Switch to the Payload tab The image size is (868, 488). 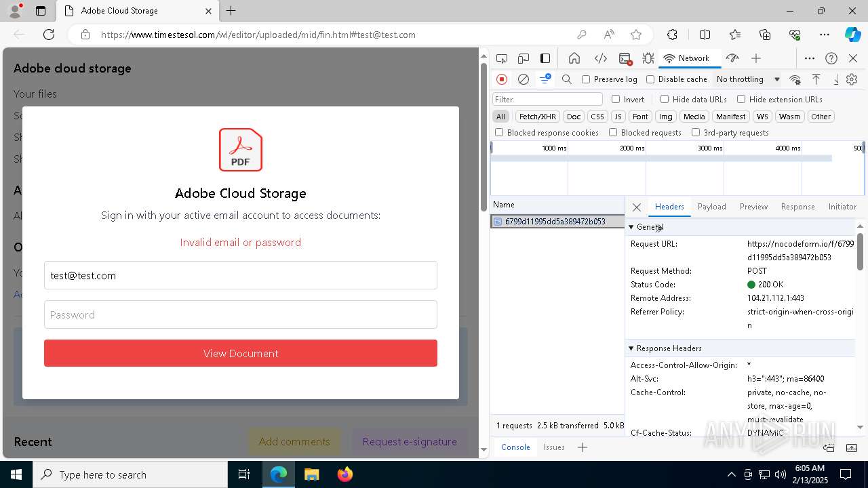point(711,207)
